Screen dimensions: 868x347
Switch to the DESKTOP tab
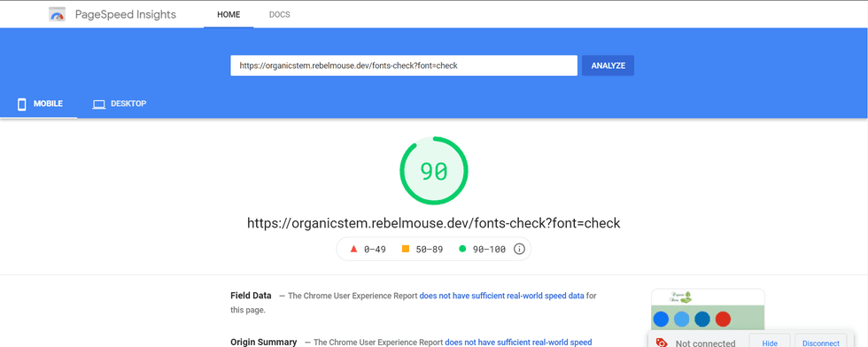click(x=119, y=104)
